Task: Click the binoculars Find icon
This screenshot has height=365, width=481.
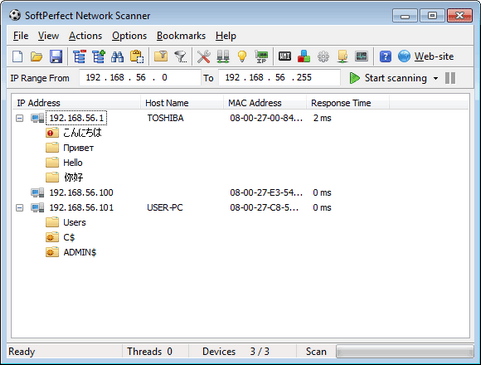Action: (117, 56)
